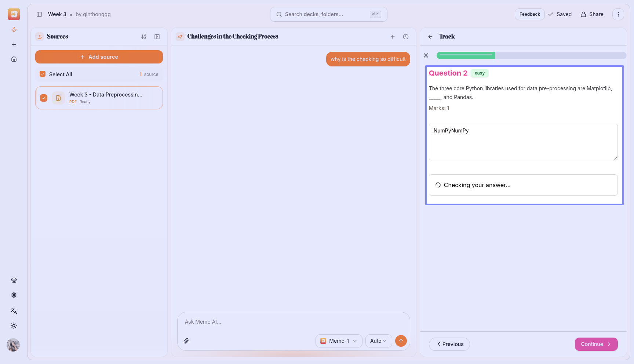This screenshot has height=364, width=634.
Task: Click the lightning bolt icon in left sidebar
Action: tap(14, 30)
